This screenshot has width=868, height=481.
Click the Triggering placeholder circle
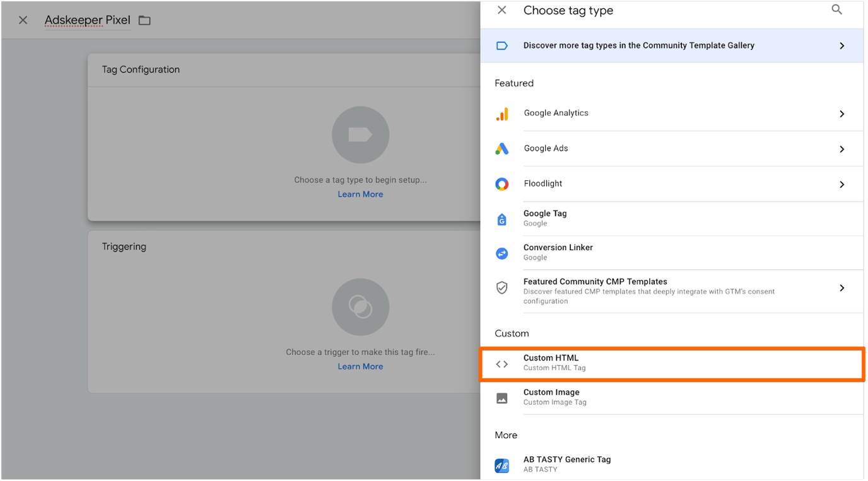coord(360,307)
